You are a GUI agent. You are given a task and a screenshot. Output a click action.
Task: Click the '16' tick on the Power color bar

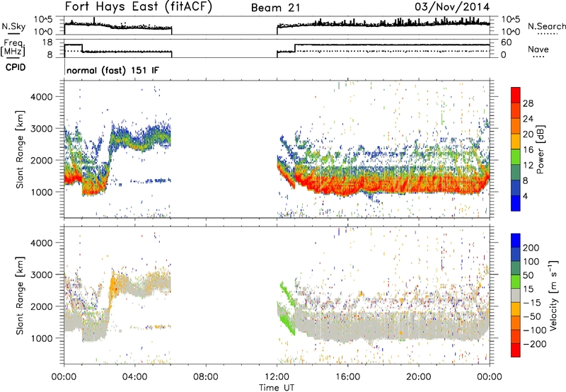click(x=528, y=150)
